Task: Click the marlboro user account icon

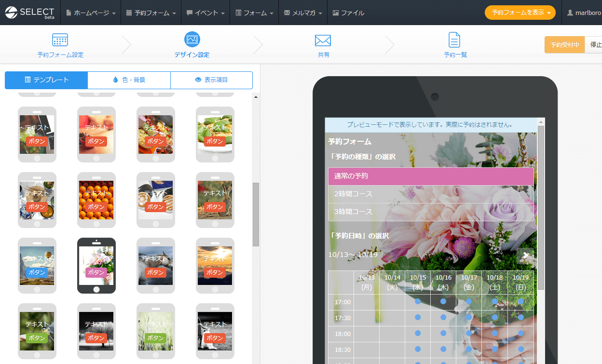Action: pos(570,13)
